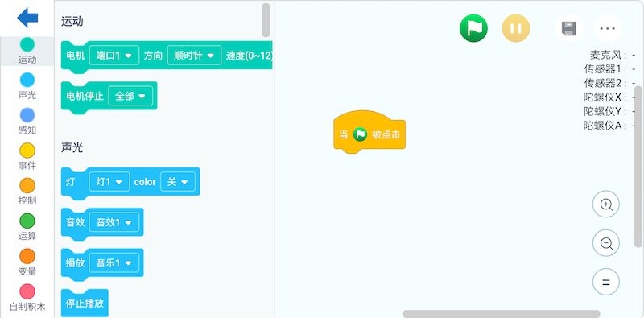
Task: Save project using the floppy disk icon
Action: (569, 28)
